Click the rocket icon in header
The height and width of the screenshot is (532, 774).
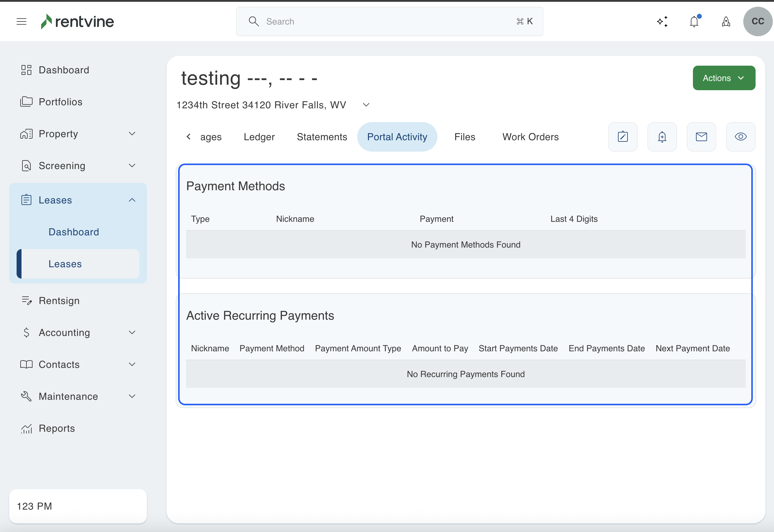tap(726, 22)
